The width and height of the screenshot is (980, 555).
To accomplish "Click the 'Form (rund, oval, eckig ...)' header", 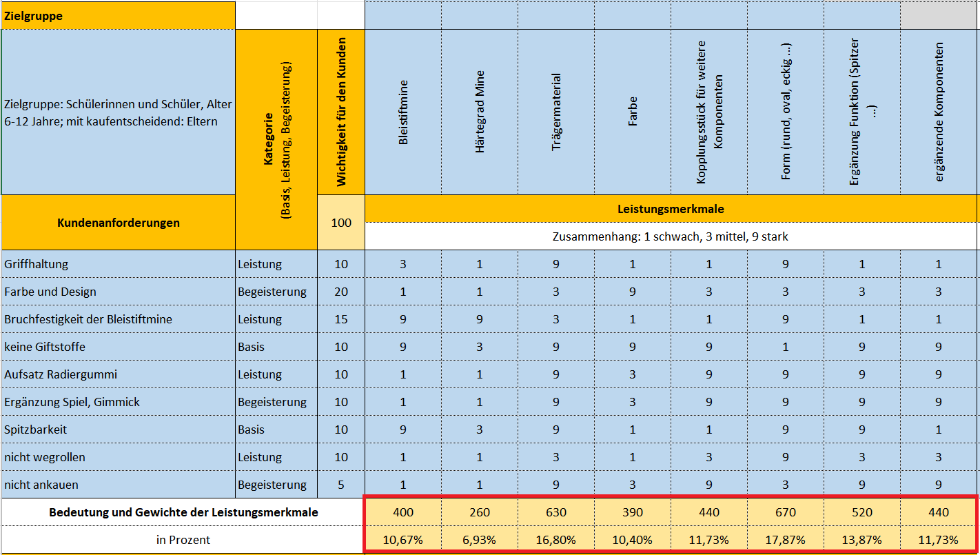I will [786, 112].
